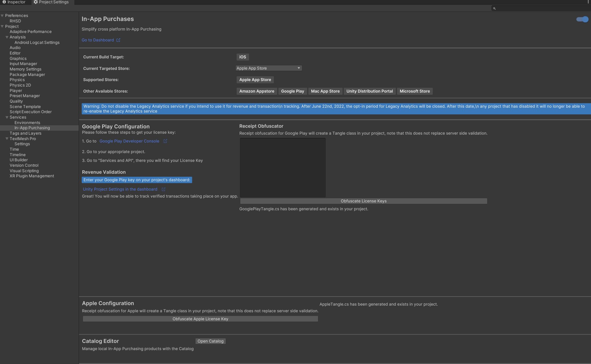The image size is (591, 364).
Task: Open the Google Play Developer Console link
Action: coord(129,141)
